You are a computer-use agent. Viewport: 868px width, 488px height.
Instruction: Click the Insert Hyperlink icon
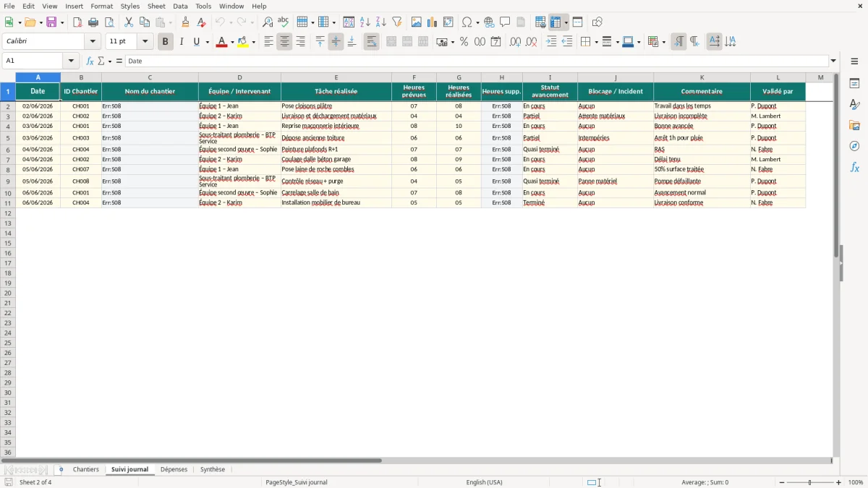(489, 22)
